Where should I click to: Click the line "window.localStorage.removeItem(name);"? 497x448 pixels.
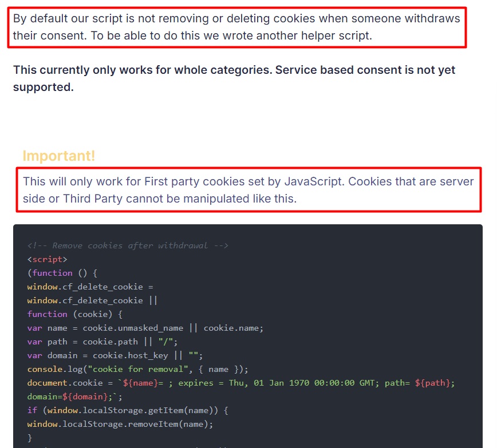[120, 424]
